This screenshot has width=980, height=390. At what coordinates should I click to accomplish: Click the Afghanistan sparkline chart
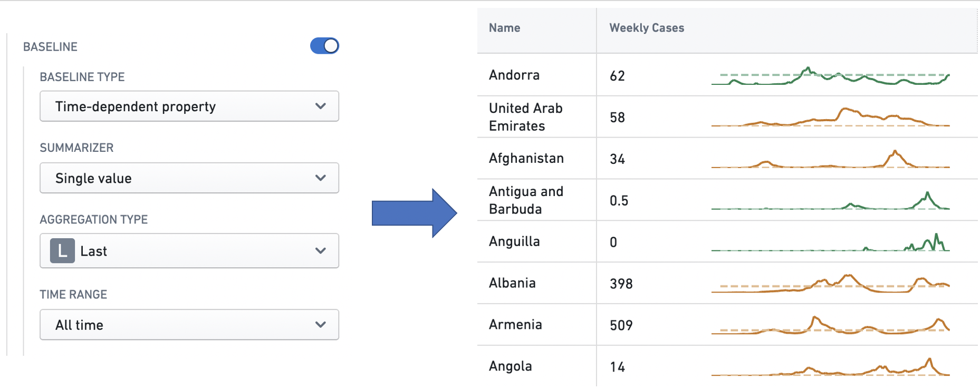[830, 159]
